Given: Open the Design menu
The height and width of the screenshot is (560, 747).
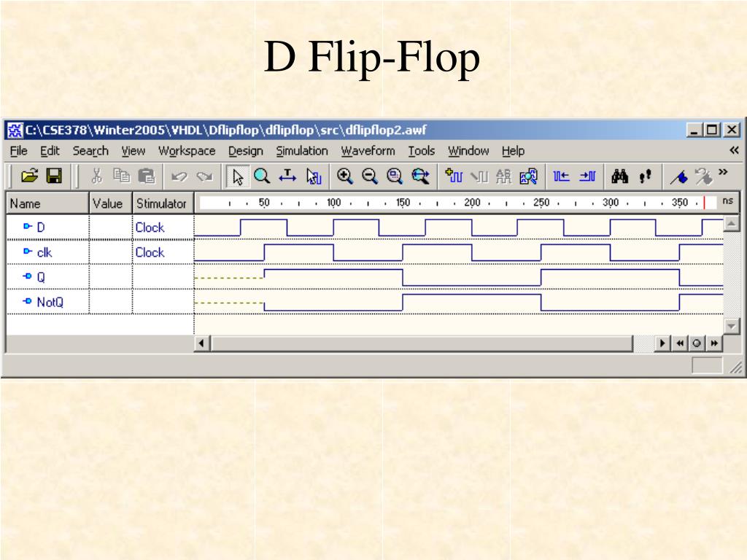Looking at the screenshot, I should [245, 151].
